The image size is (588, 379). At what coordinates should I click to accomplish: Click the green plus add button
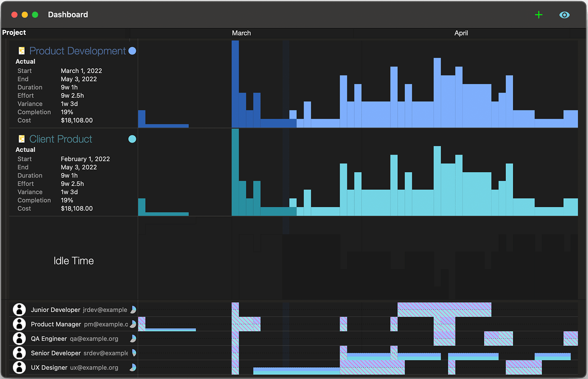coord(539,15)
